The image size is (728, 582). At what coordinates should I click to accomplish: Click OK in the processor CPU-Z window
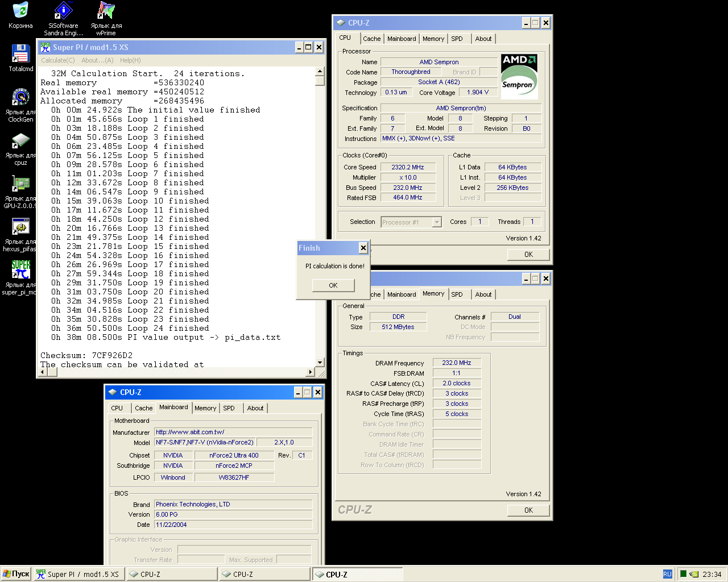tap(528, 255)
